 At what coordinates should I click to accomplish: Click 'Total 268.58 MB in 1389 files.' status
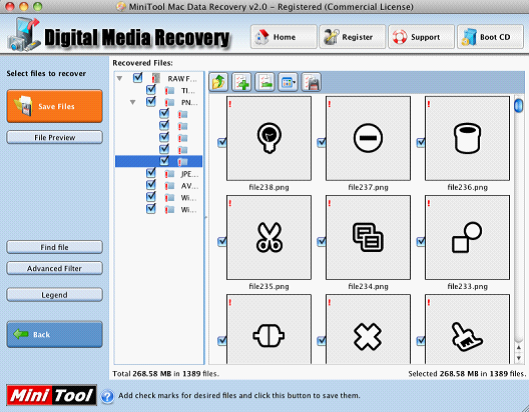pos(166,374)
